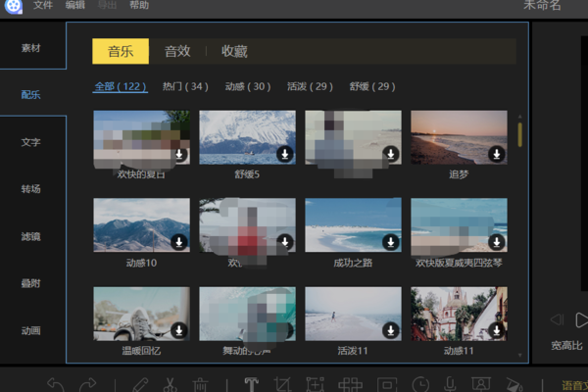Download the 追梦 music track
The image size is (588, 392).
[x=496, y=154]
